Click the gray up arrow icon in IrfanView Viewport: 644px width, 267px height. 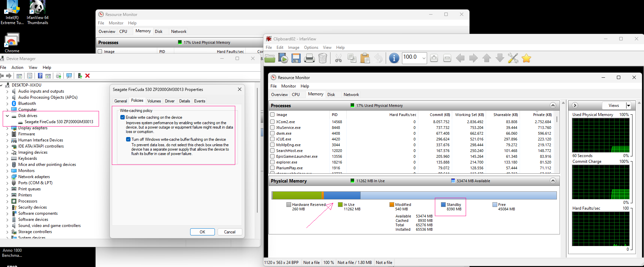pos(487,58)
